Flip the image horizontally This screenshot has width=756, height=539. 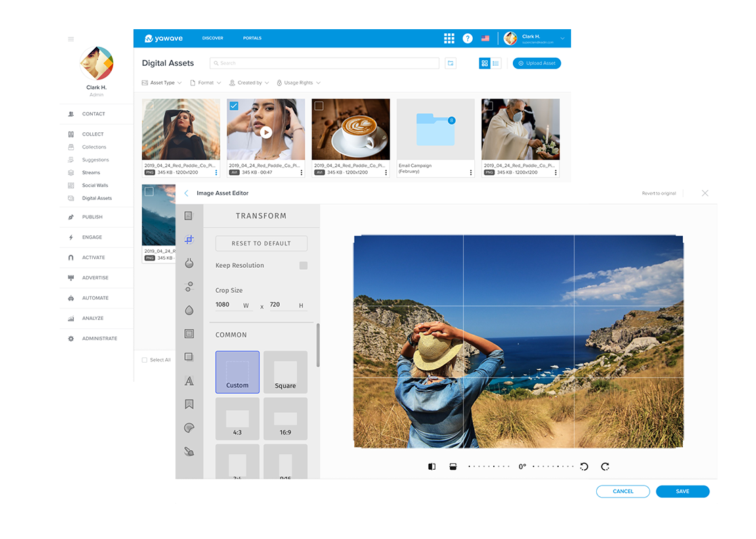coord(432,466)
